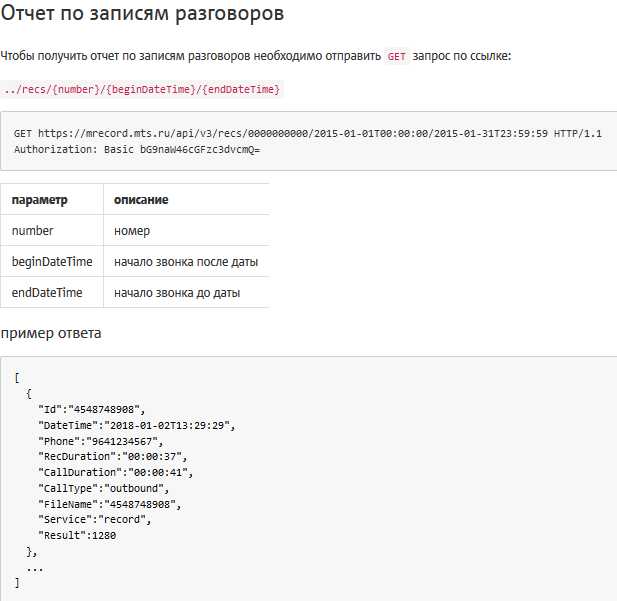
Task: Click the "DateTime":"2018-01-02T13:29:29" line
Action: tap(137, 425)
